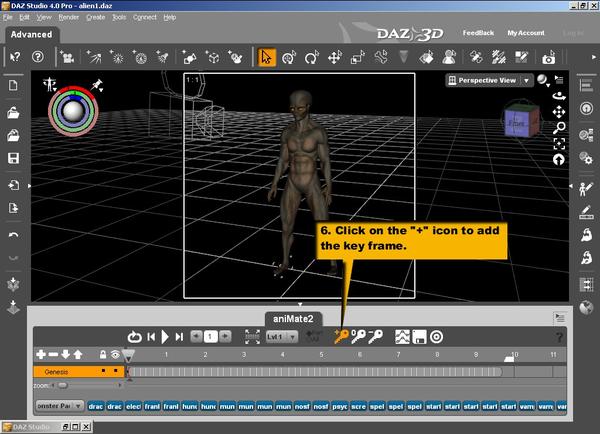Open the draw style sphere dropdown
This screenshot has width=600, height=434.
(543, 80)
